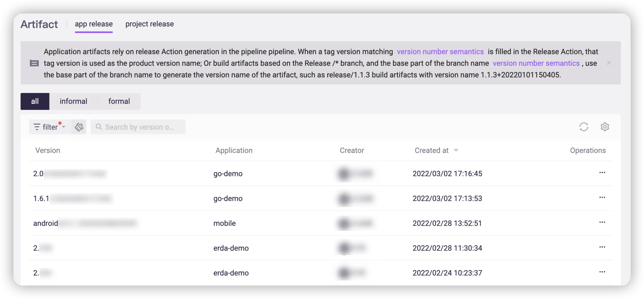Select the 'all' filter segment
The image size is (644, 299).
(x=35, y=101)
